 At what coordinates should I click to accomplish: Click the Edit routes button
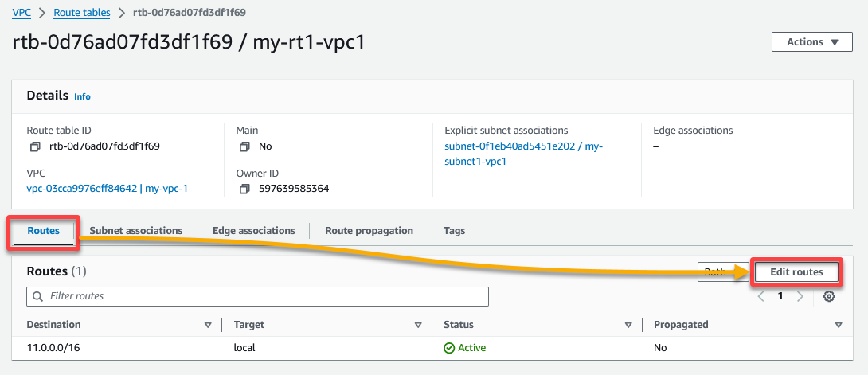point(796,272)
